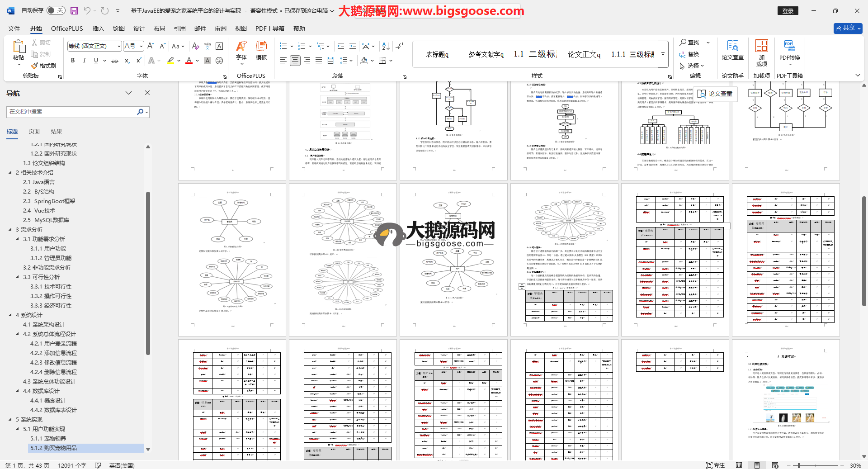This screenshot has height=469, width=868.
Task: Toggle the 自动保存 autosave switch
Action: pos(56,10)
